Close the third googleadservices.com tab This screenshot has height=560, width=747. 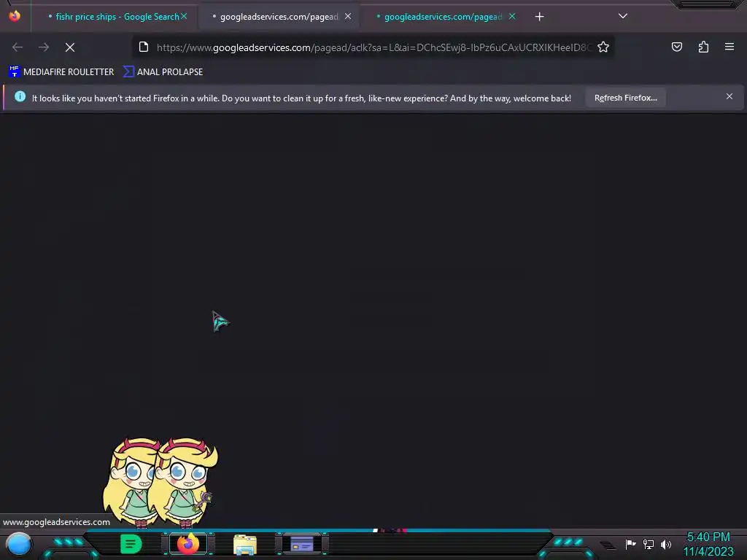coord(512,16)
